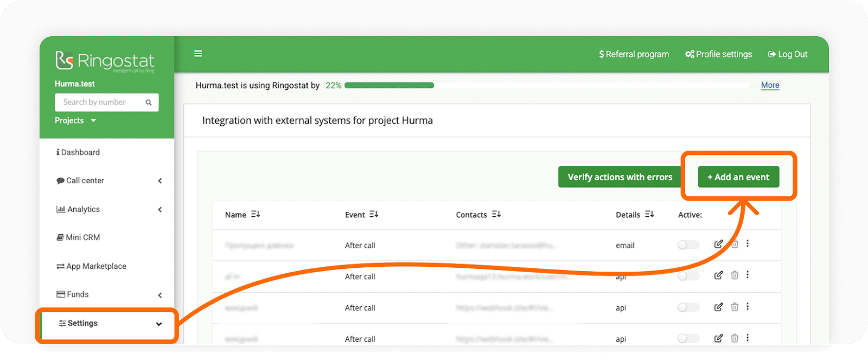Click the Analytics chart icon
The height and width of the screenshot is (360, 868).
tap(61, 209)
